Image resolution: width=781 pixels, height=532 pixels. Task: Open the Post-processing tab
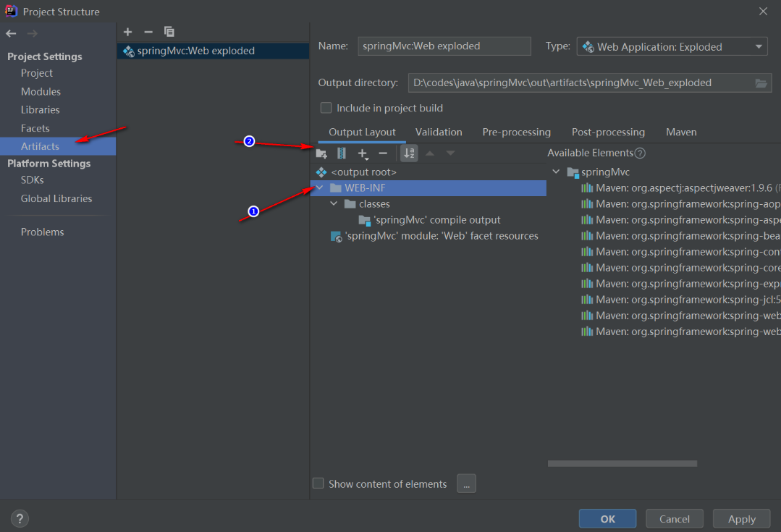[608, 132]
